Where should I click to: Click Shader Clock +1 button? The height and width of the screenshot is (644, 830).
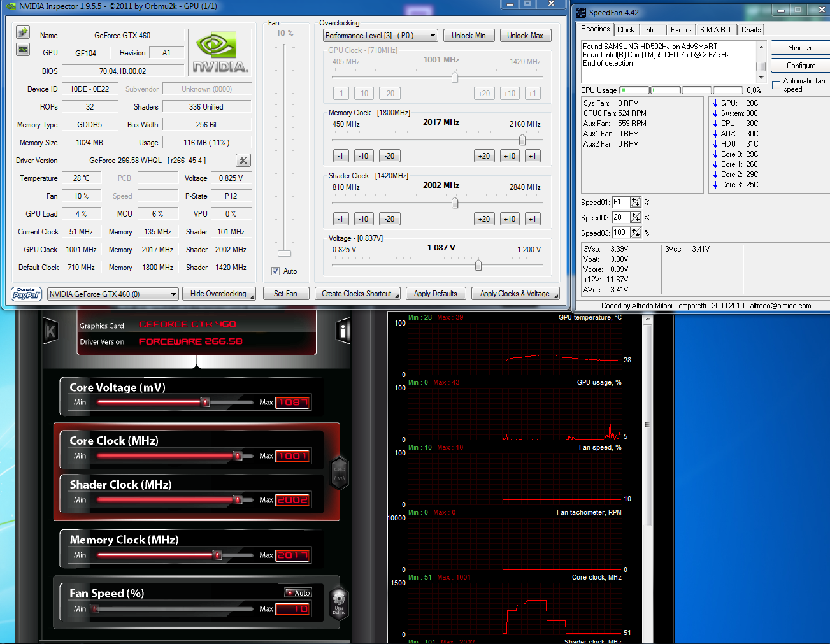point(533,219)
